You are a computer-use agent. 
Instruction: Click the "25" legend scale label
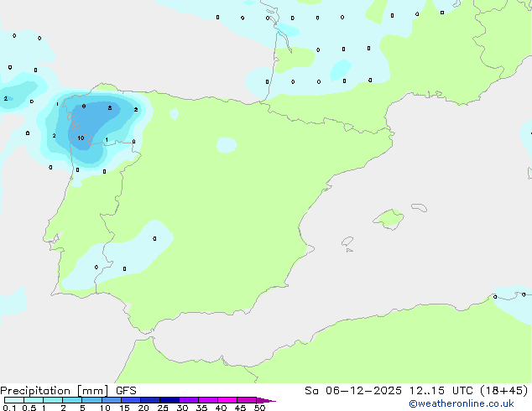click(163, 408)
